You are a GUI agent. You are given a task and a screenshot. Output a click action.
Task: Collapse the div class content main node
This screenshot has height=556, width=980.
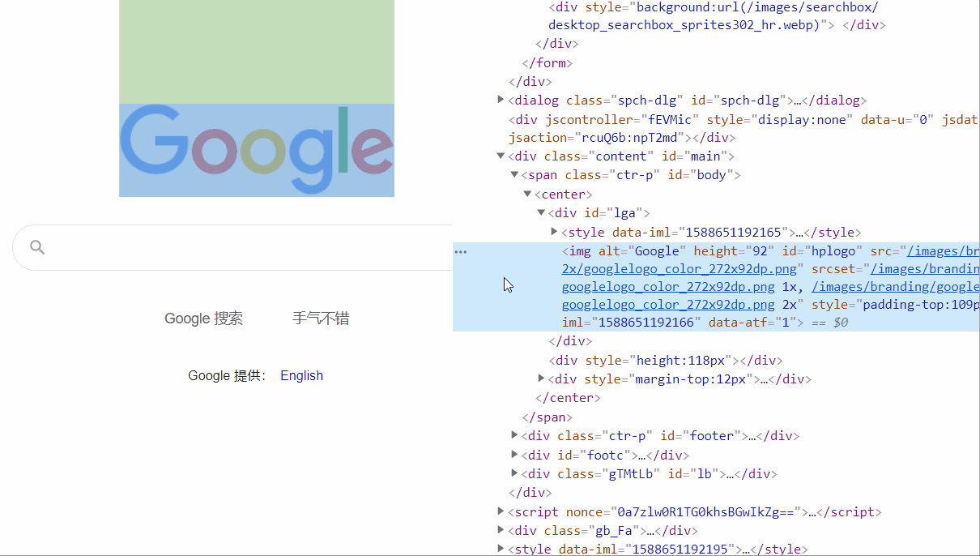(x=501, y=156)
